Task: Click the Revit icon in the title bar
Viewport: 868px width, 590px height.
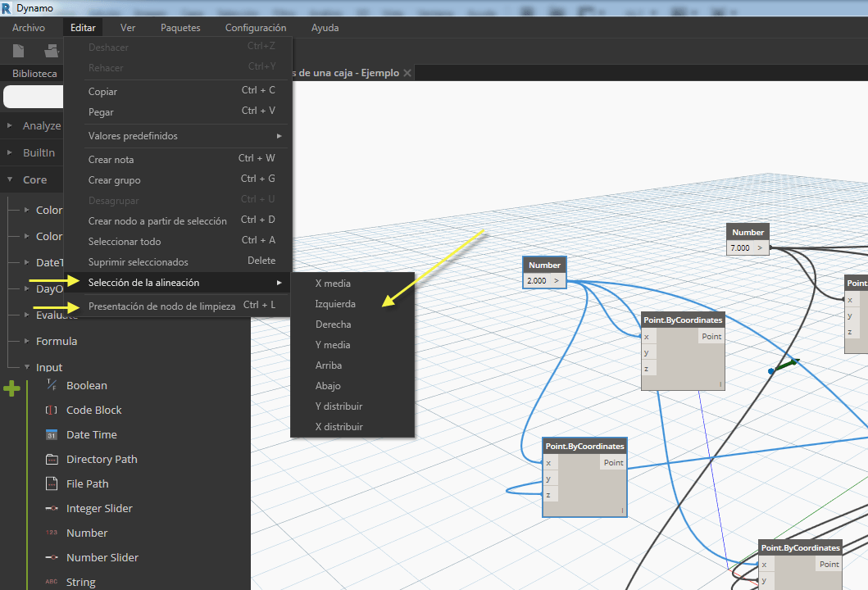Action: [6, 8]
